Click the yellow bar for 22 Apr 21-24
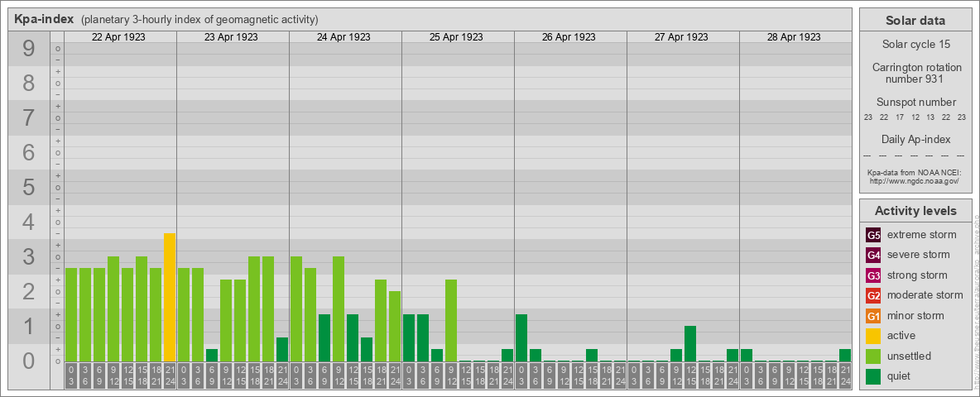This screenshot has height=397, width=980. 170,298
